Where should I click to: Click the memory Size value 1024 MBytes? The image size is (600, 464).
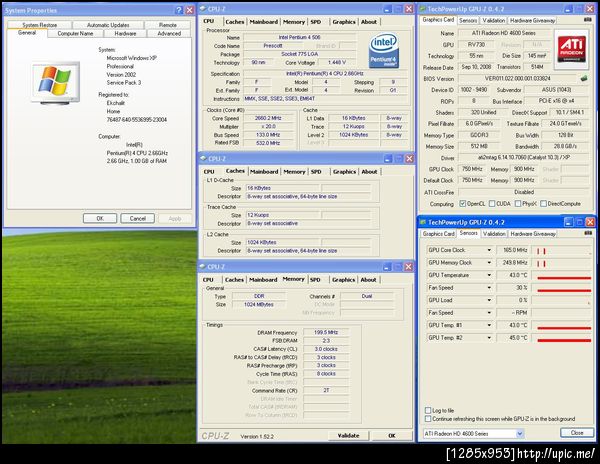tap(259, 304)
